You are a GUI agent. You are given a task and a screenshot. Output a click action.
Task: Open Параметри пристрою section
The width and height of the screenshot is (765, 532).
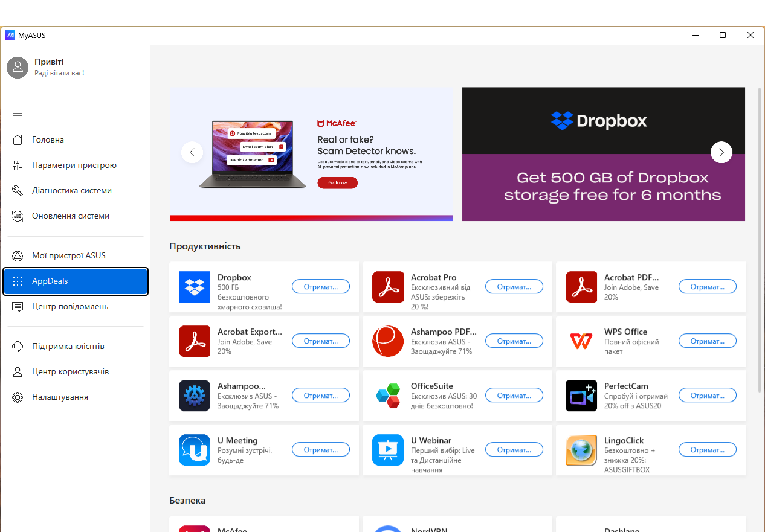[x=76, y=165]
